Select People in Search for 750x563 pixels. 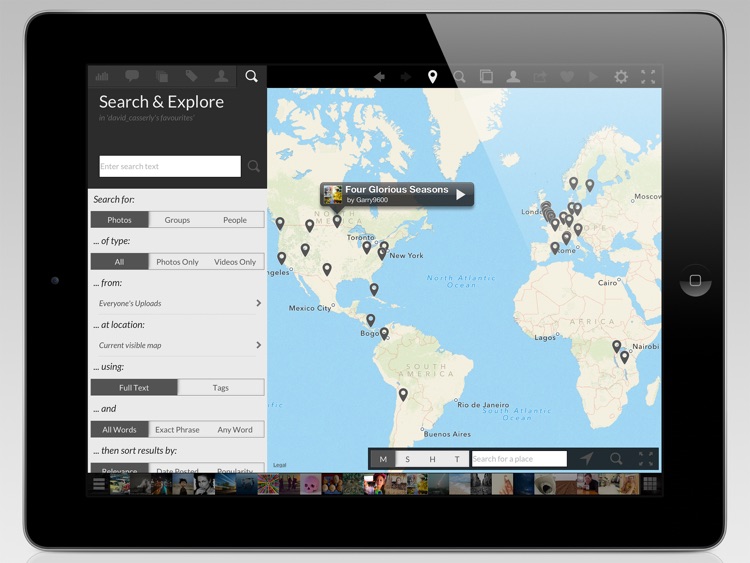click(x=235, y=220)
